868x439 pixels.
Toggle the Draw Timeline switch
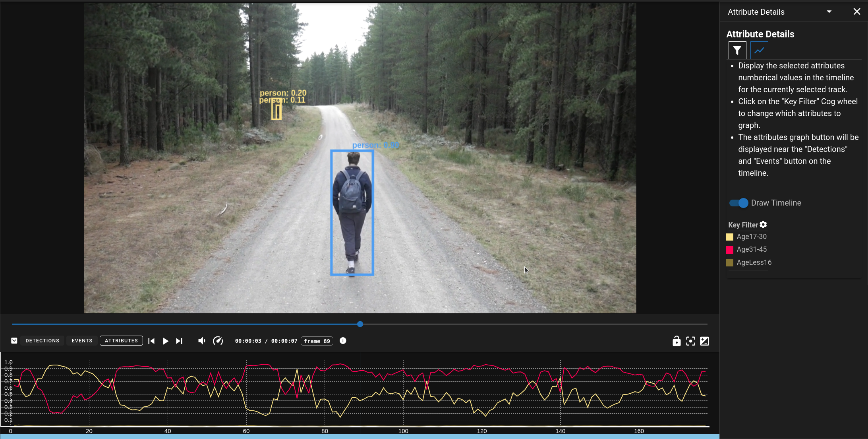pyautogui.click(x=739, y=203)
